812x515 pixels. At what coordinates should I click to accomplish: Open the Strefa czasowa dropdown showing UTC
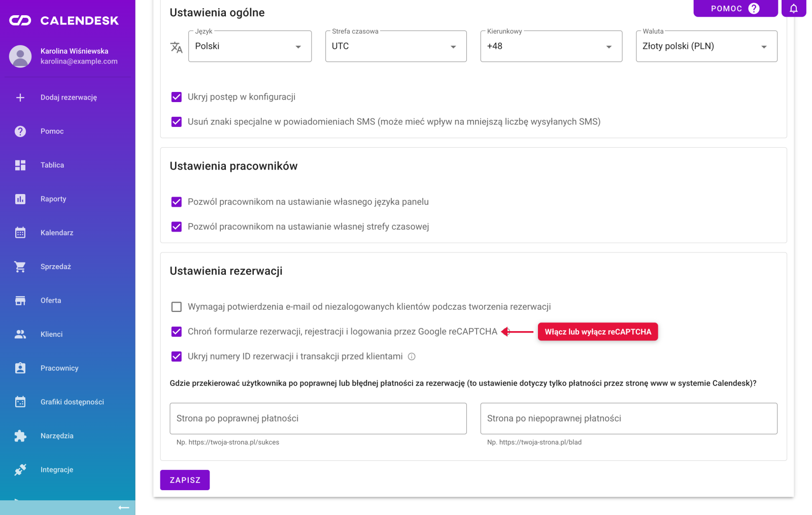396,46
